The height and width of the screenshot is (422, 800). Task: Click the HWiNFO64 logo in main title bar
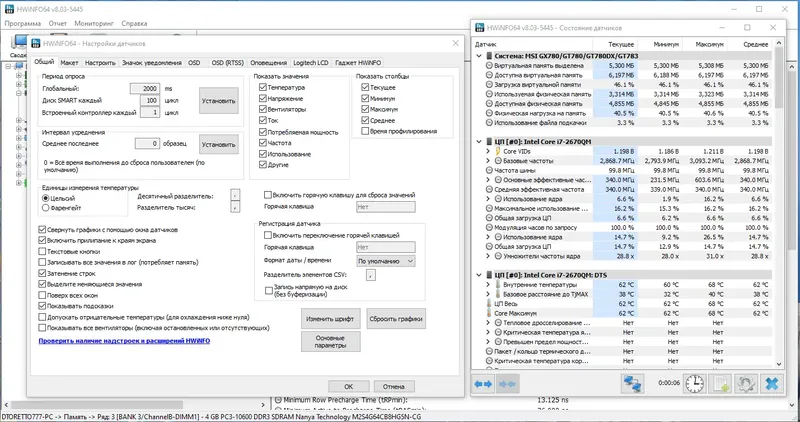click(9, 9)
